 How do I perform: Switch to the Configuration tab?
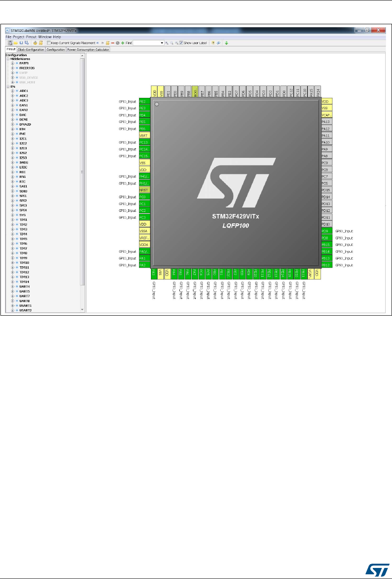(56, 49)
